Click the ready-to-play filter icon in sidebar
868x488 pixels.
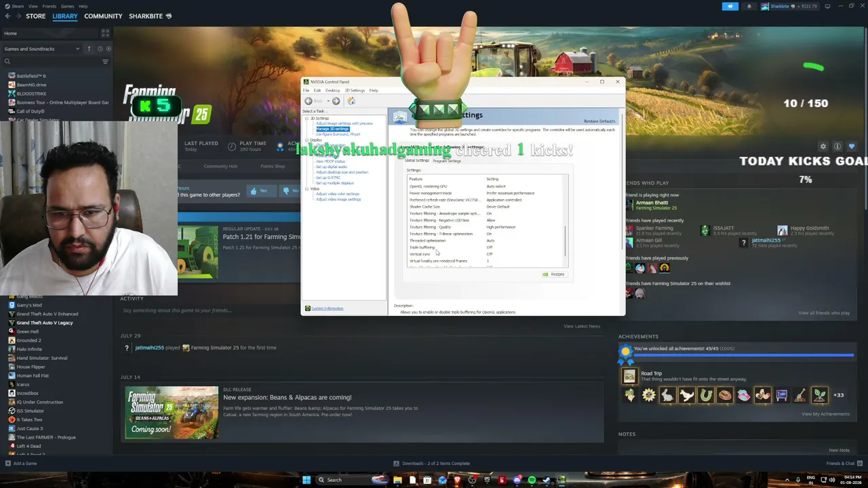pyautogui.click(x=108, y=49)
